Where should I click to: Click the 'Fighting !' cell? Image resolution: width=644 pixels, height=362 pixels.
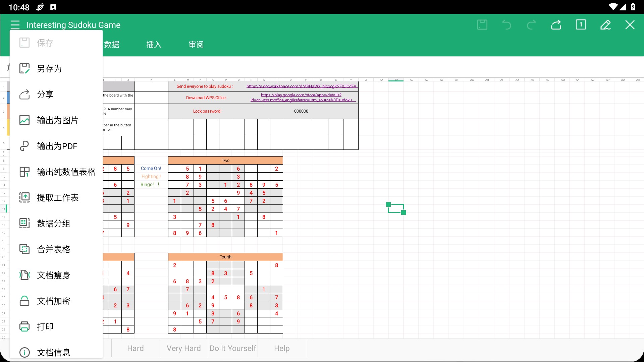point(151,177)
